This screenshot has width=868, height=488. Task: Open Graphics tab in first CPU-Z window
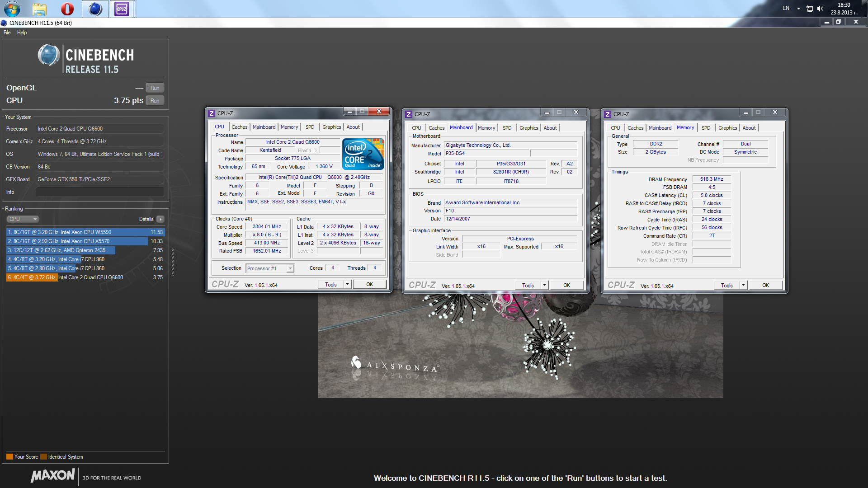(332, 127)
